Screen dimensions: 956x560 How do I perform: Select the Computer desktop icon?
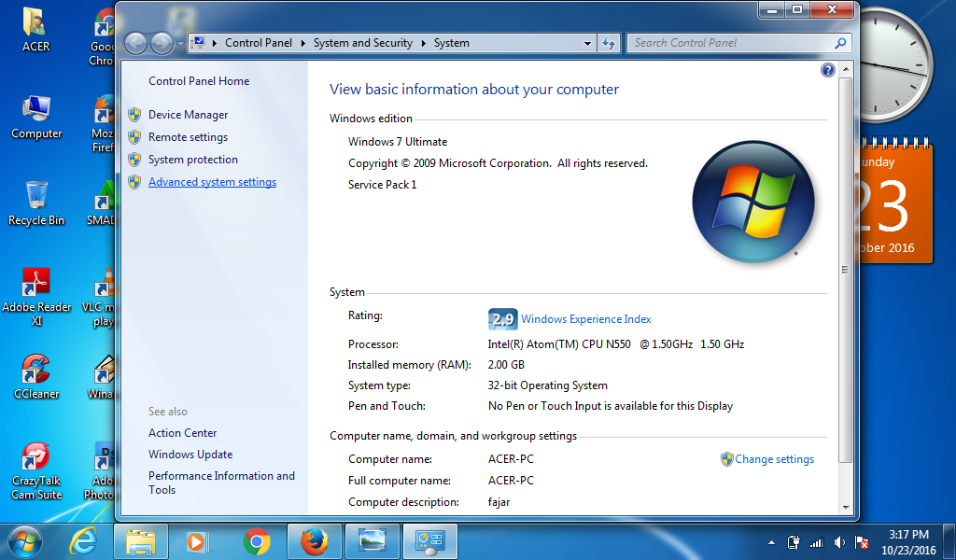click(36, 117)
